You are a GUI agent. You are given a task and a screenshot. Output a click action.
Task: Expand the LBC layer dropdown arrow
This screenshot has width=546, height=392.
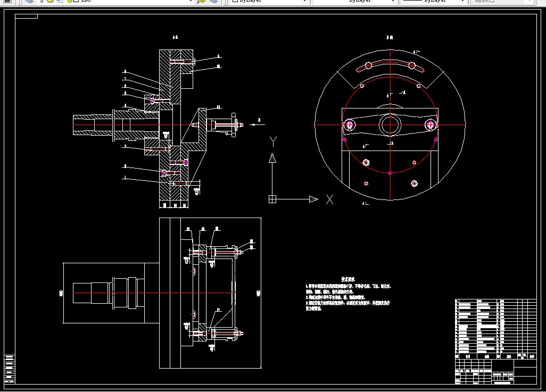click(x=191, y=1)
